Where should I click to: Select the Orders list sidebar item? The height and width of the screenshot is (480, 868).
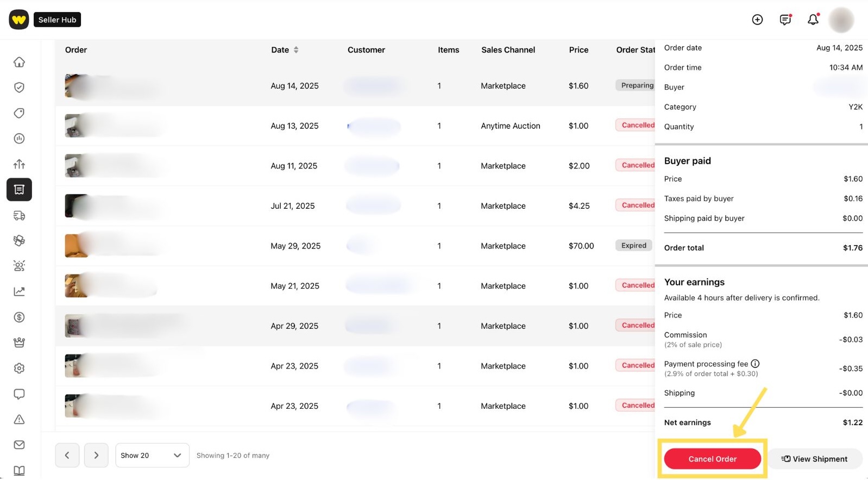click(x=19, y=190)
